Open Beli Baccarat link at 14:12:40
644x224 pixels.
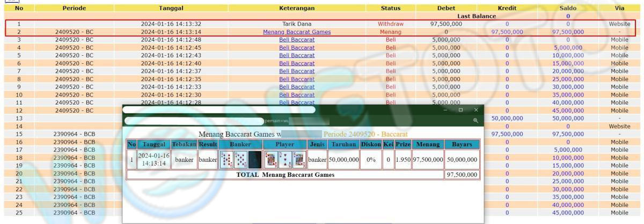(x=297, y=63)
